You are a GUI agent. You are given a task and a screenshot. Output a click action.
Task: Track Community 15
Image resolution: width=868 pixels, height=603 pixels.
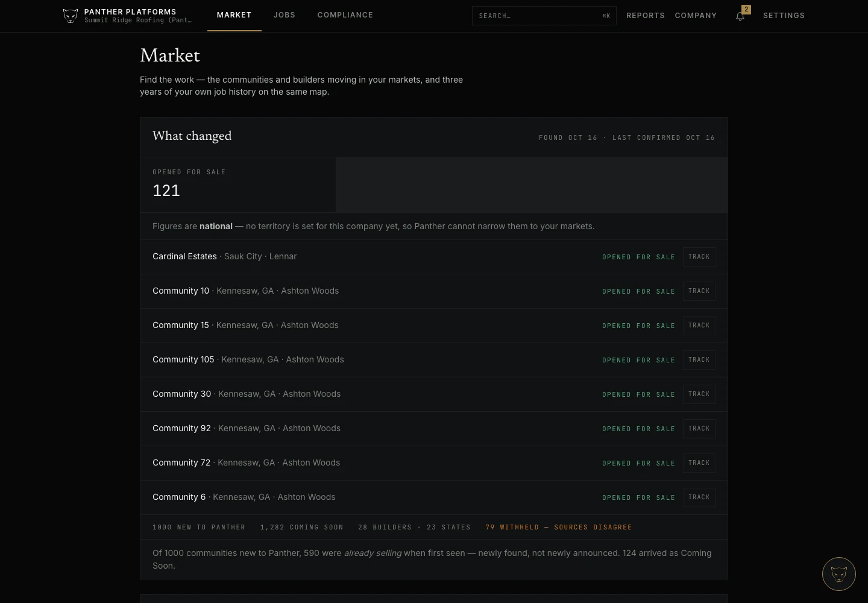click(699, 326)
